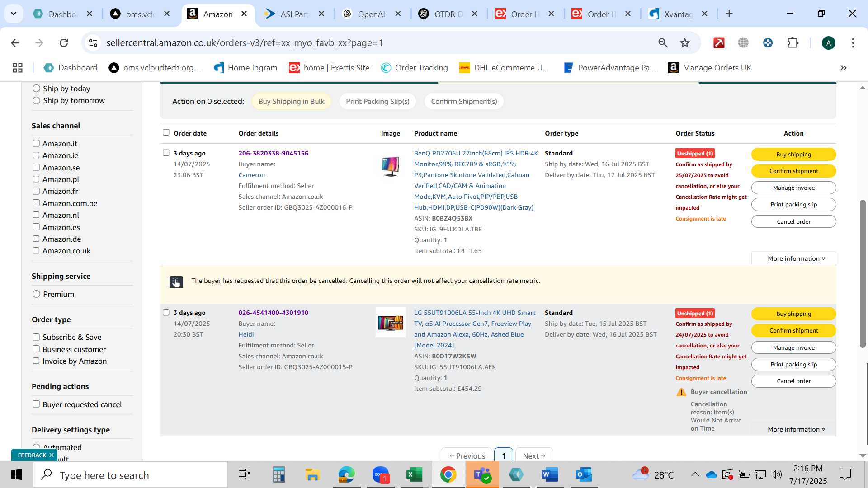Switch to the oms.vcloudtech tab
This screenshot has width=868, height=488.
tap(140, 14)
